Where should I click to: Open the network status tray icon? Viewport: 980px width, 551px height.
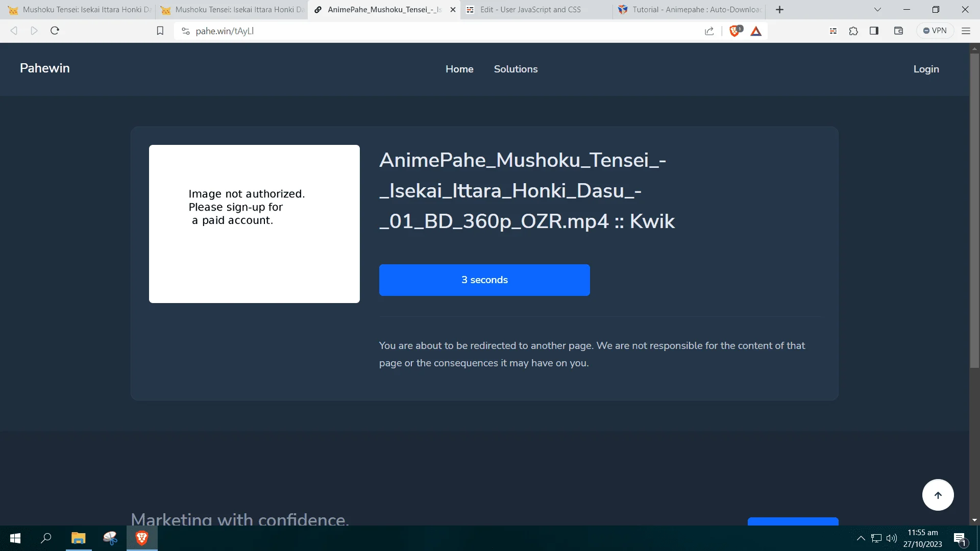click(876, 538)
